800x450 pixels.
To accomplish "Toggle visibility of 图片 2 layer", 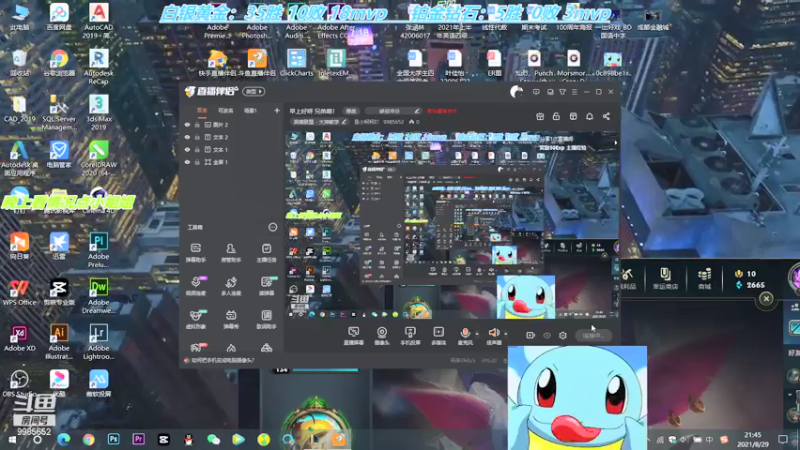I will 187,124.
